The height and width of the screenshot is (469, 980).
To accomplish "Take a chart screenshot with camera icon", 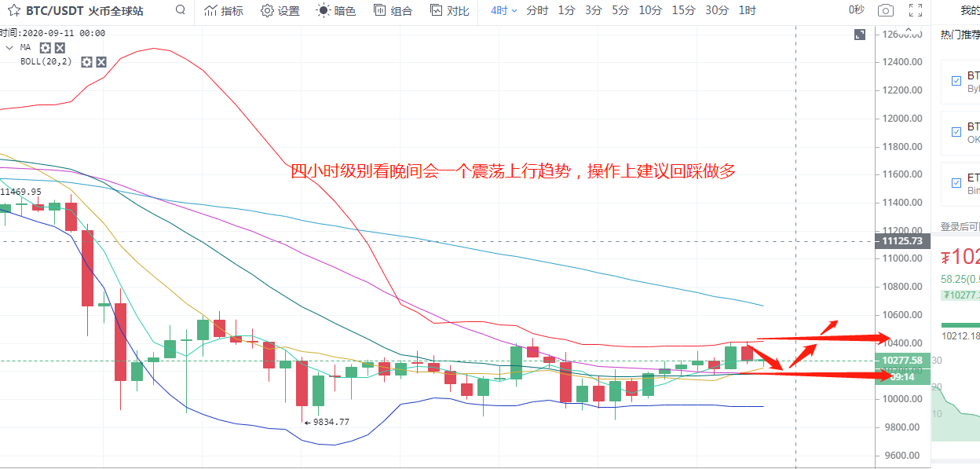I will pos(886,10).
